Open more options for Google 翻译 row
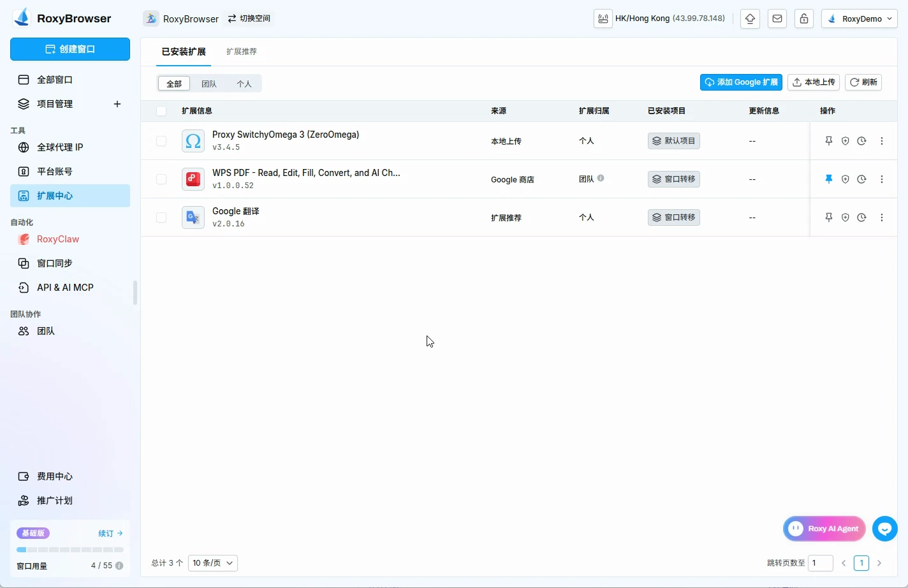The width and height of the screenshot is (908, 588). coord(882,217)
